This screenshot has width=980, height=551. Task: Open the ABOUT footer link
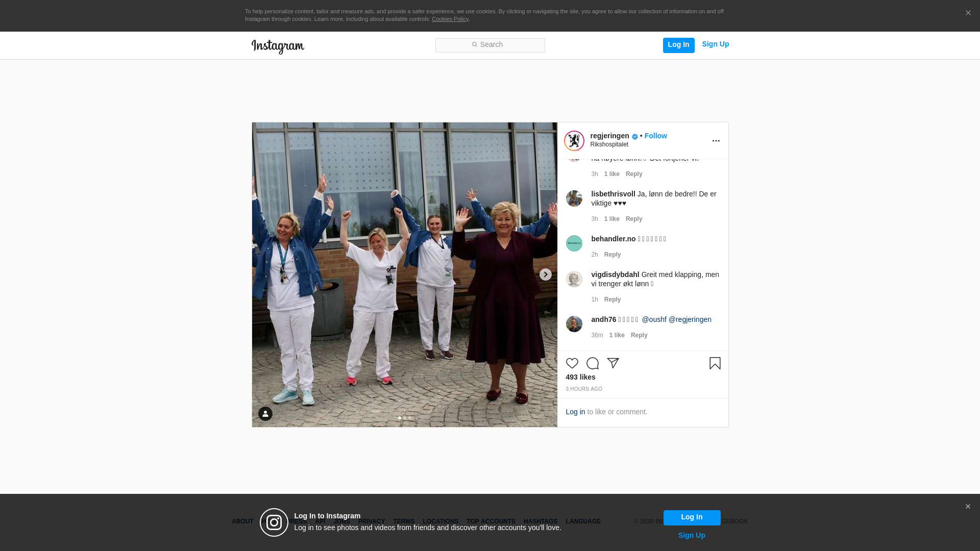(242, 521)
